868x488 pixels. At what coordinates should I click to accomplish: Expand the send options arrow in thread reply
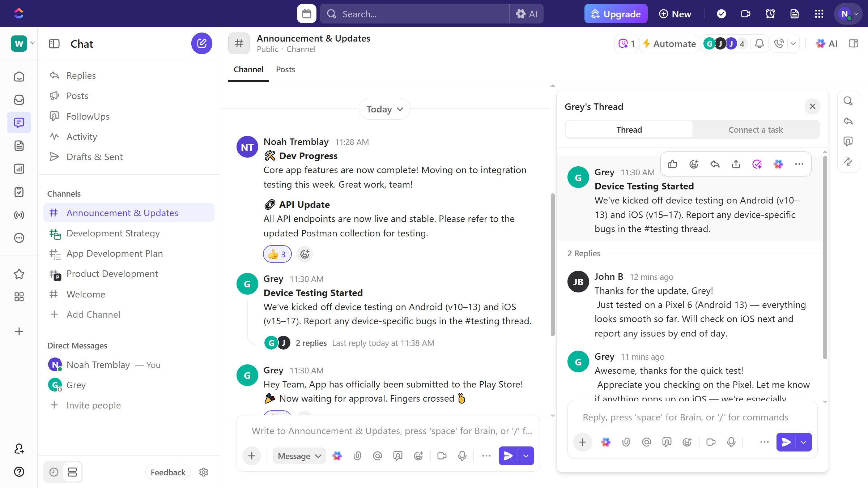coord(804,442)
